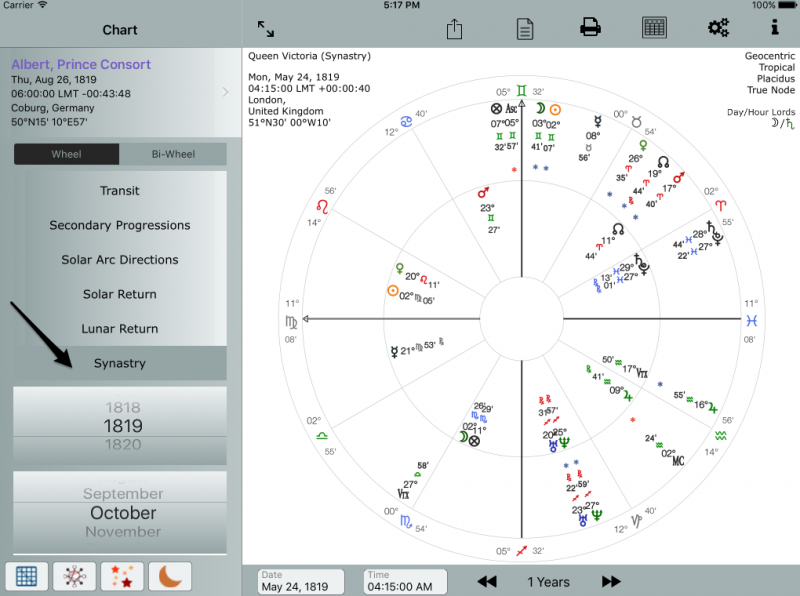Open the ephemeris calendar icon
The height and width of the screenshot is (596, 800).
click(654, 28)
